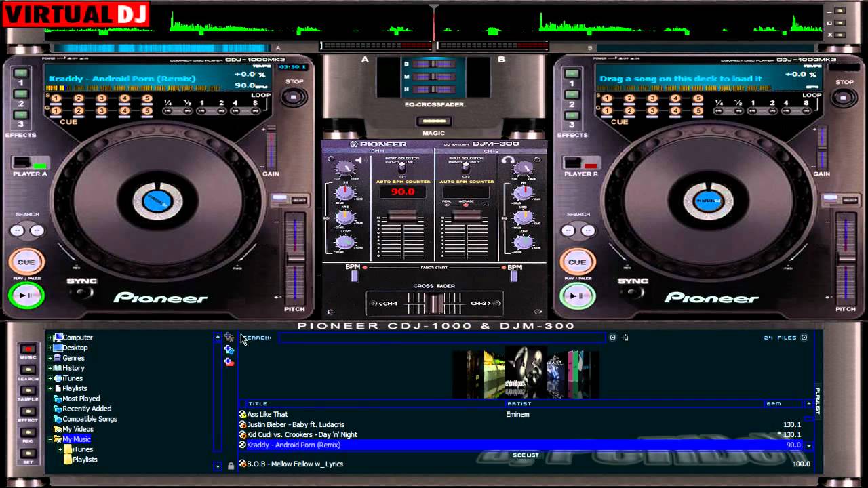This screenshot has width=868, height=488.
Task: Expand iTunes subfolder under My Music
Action: [x=60, y=449]
